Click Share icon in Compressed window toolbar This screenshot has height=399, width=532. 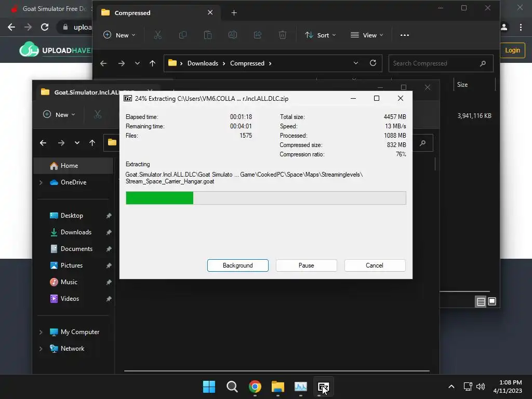coord(258,35)
